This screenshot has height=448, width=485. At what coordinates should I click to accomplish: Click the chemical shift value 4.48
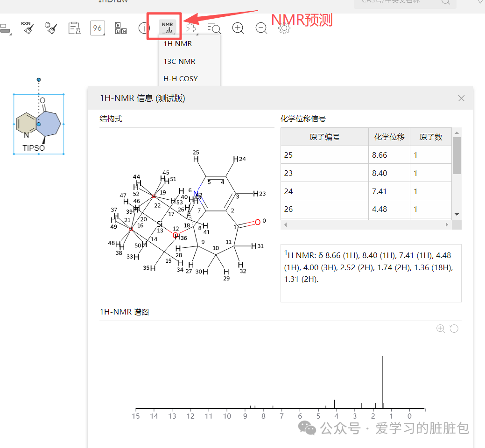click(x=380, y=210)
